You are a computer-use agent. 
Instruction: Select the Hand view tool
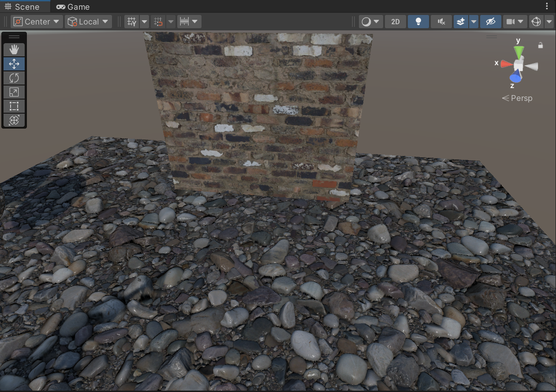pos(14,49)
